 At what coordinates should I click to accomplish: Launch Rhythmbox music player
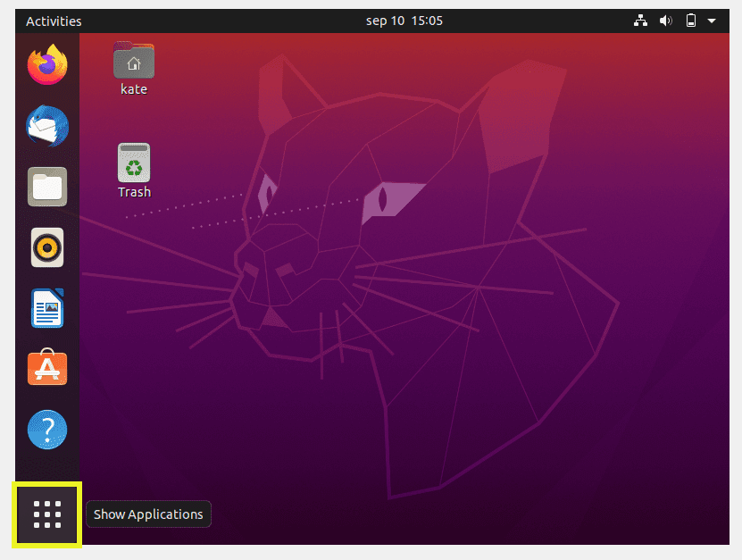(47, 247)
